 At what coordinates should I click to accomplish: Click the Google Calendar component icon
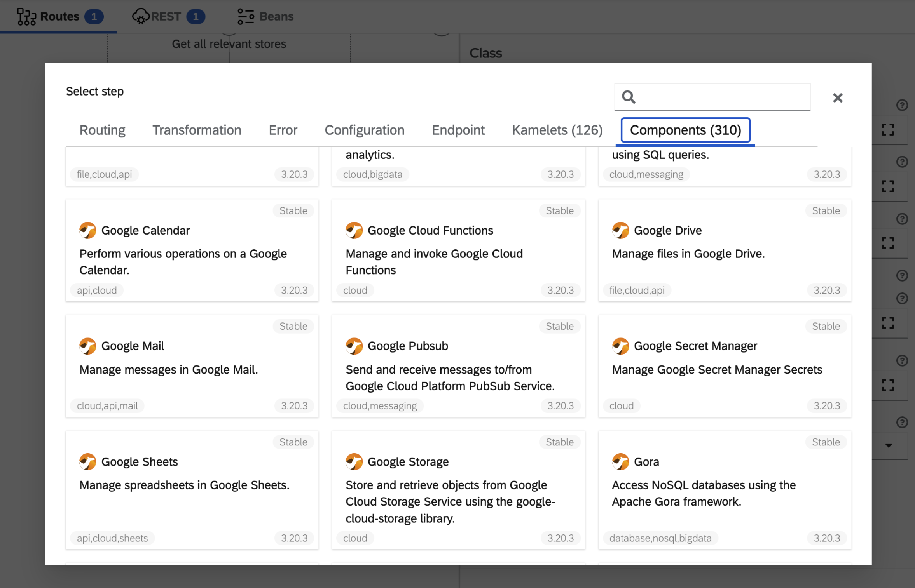[x=87, y=230]
